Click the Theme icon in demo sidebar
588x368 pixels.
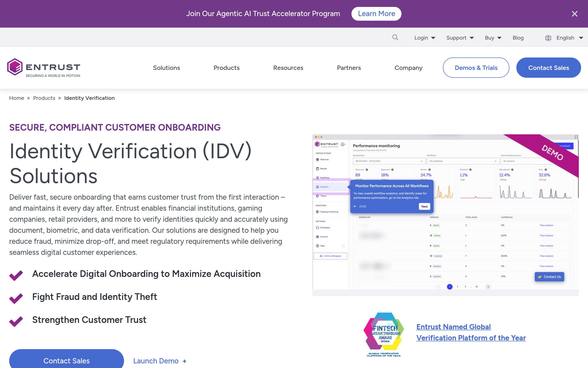pos(317,196)
